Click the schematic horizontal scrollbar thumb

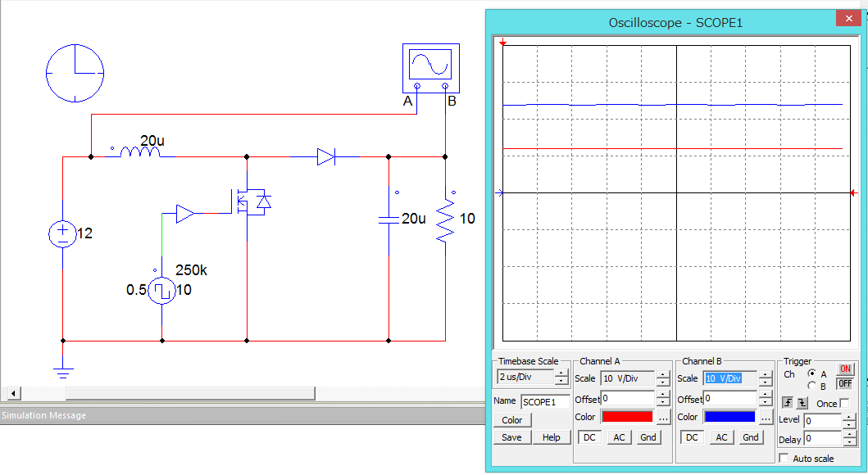(190, 394)
